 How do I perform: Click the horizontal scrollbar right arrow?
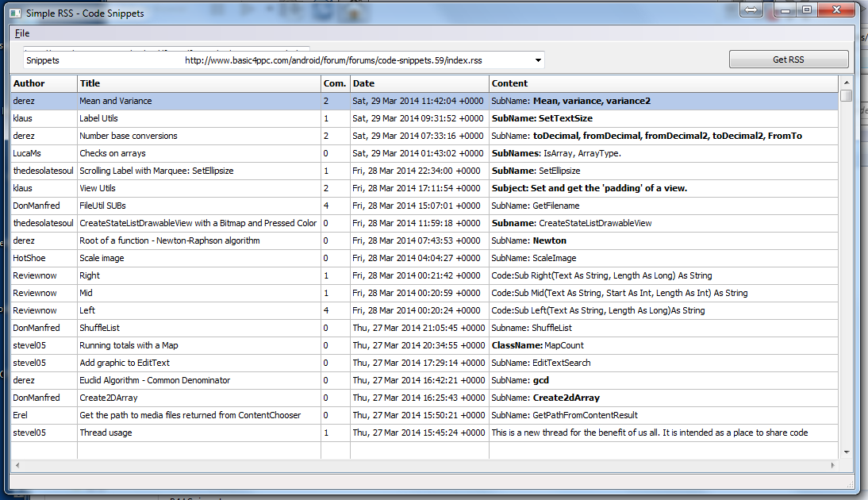tap(832, 465)
